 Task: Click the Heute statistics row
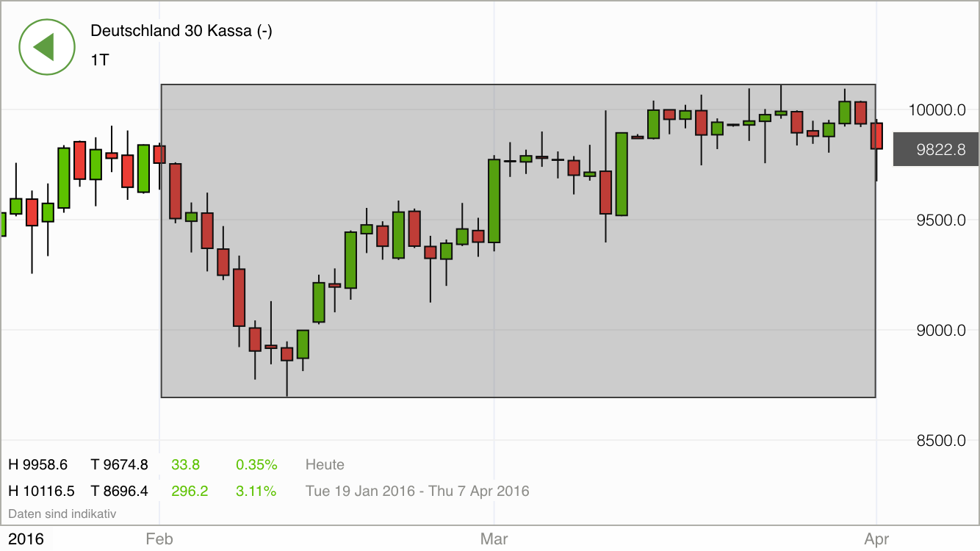324,464
